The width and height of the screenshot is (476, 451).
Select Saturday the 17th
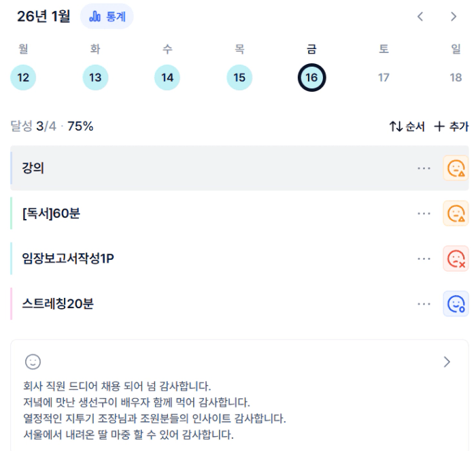384,78
